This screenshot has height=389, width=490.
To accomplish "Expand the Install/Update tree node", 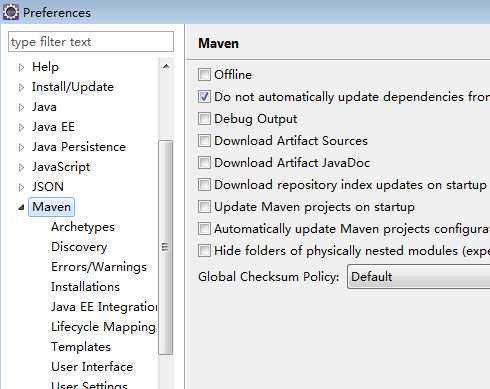I will 21,87.
